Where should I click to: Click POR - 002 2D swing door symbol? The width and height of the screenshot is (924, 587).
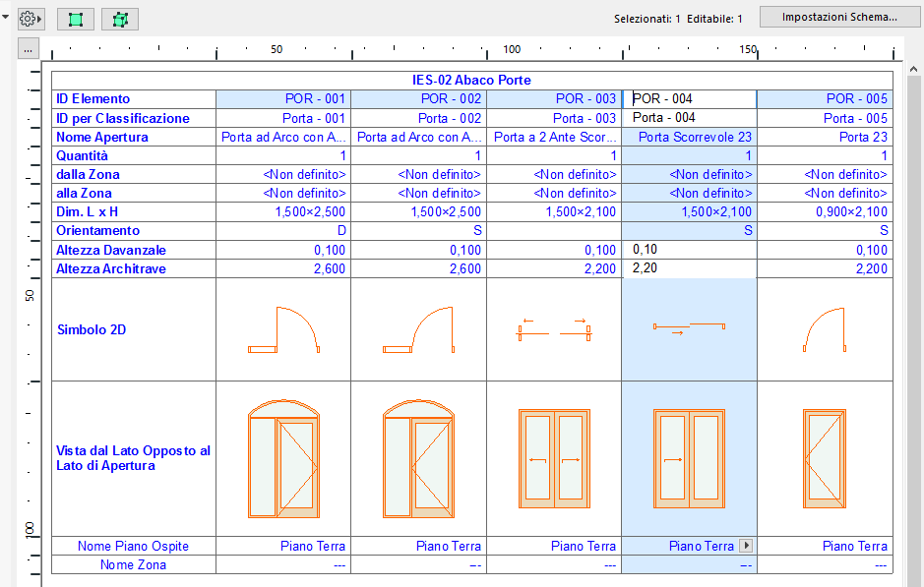419,329
